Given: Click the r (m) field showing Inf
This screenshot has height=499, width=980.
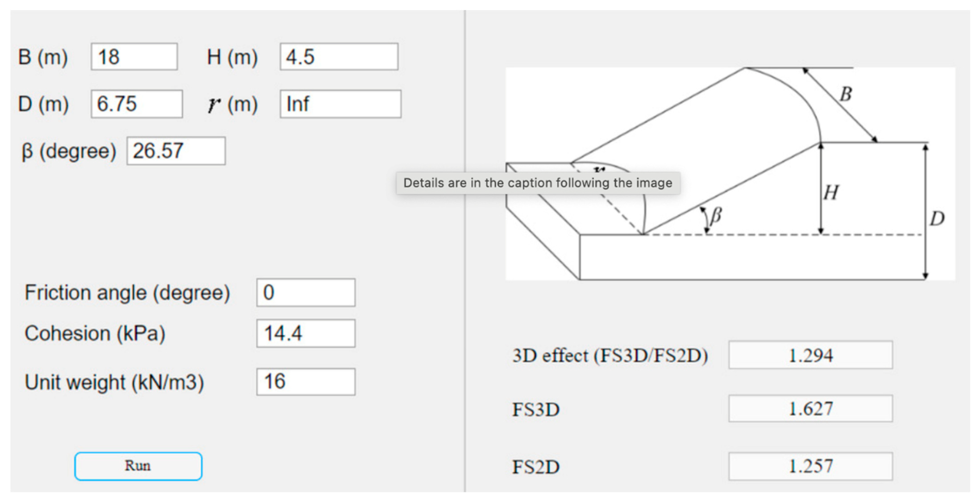Looking at the screenshot, I should point(341,104).
